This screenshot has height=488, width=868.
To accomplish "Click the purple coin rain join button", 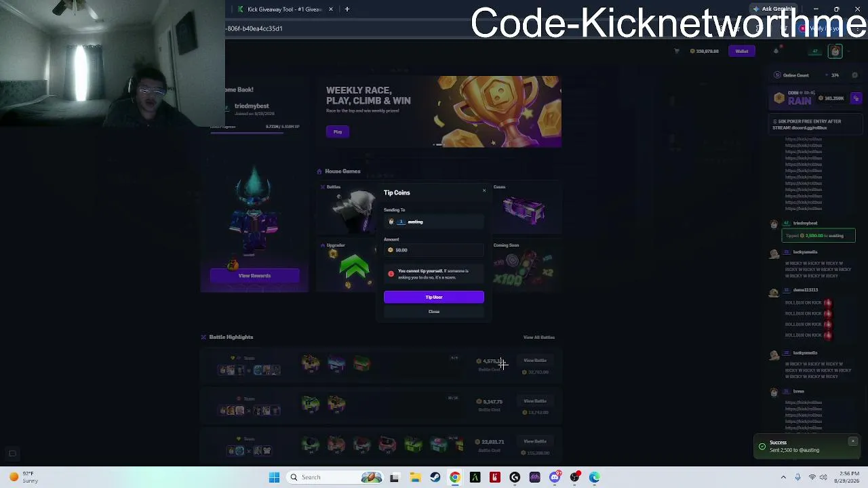I will point(856,99).
